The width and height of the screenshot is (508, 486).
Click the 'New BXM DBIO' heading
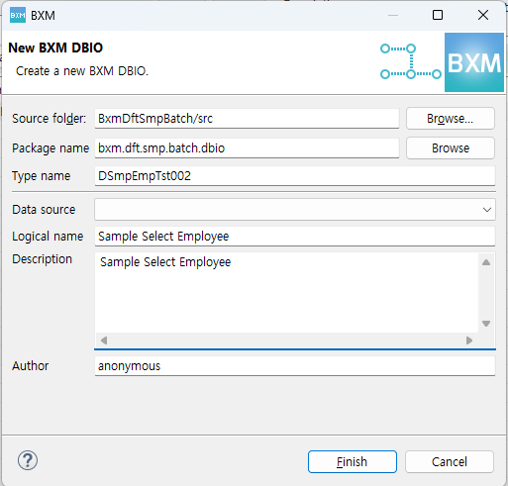pyautogui.click(x=55, y=48)
